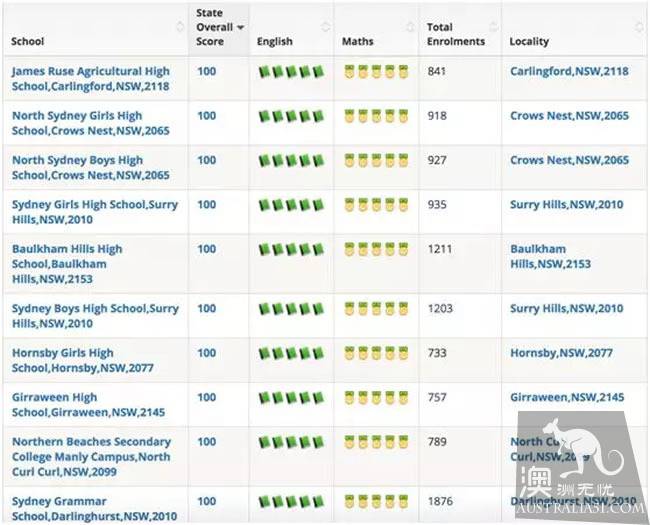Viewport: 650px width, 525px height.
Task: Click Maths rating icons in Sydney Boys row
Action: [376, 309]
